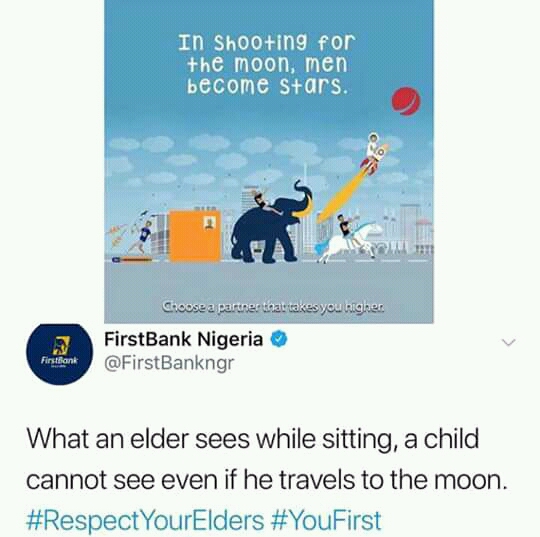Open the #YouFirst hashtag
The height and width of the screenshot is (537, 540).
(x=326, y=520)
